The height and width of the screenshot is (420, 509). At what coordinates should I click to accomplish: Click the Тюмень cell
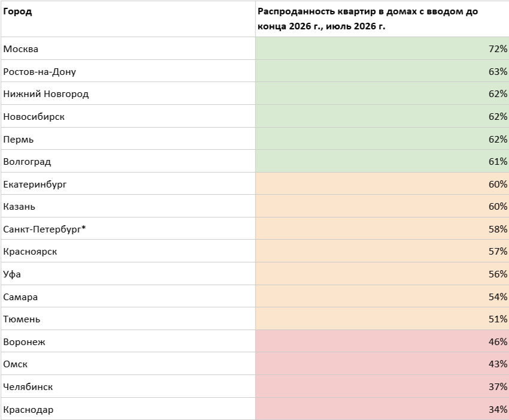[x=128, y=319]
